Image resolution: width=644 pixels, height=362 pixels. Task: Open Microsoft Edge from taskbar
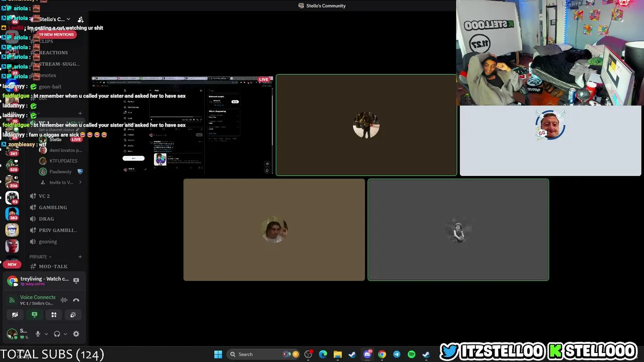pos(323,354)
